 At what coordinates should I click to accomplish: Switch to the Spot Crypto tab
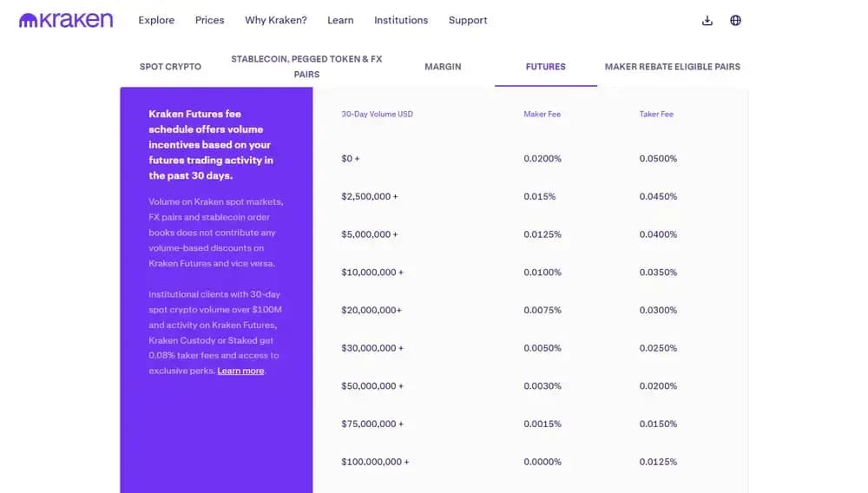(170, 67)
